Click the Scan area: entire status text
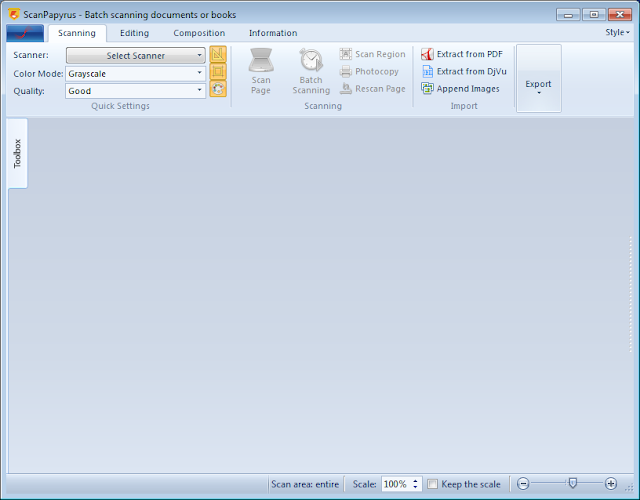 (x=305, y=484)
